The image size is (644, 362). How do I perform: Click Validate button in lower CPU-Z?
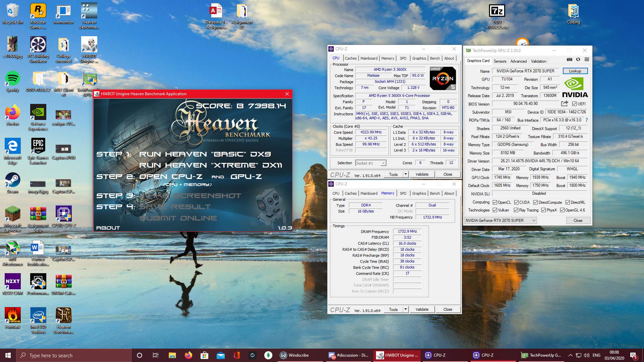pyautogui.click(x=422, y=309)
